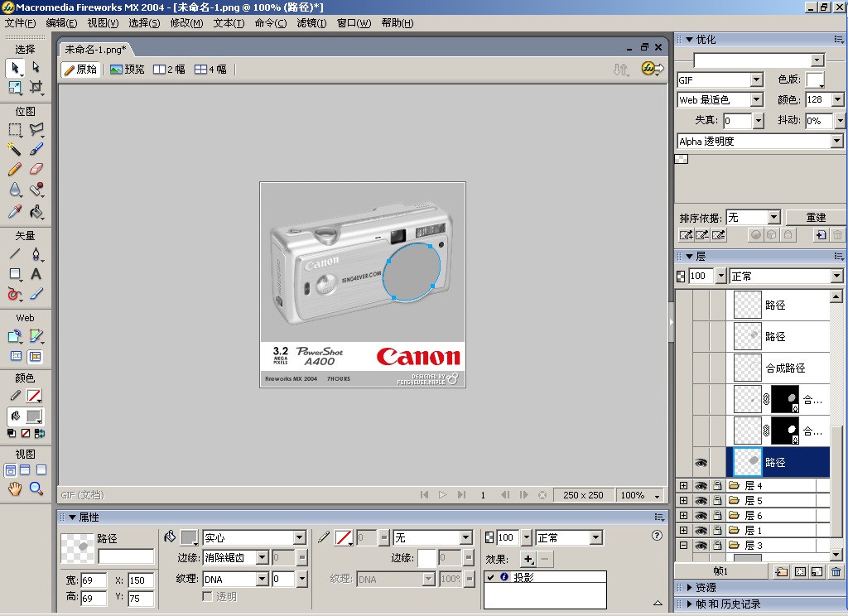Open fill color swatch in 属性 panel
The height and width of the screenshot is (616, 848).
coord(189,537)
